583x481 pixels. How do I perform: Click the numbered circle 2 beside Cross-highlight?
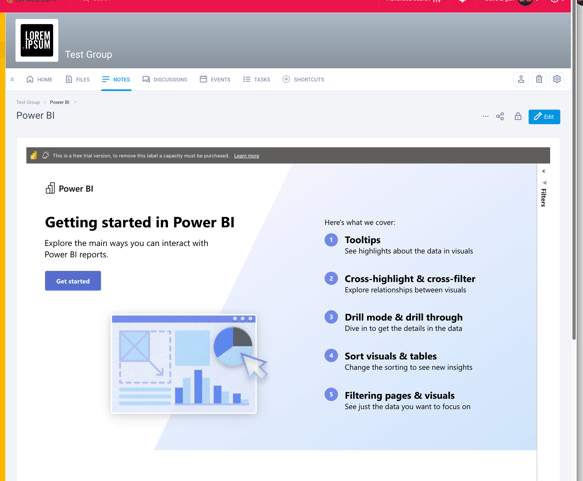coord(331,278)
